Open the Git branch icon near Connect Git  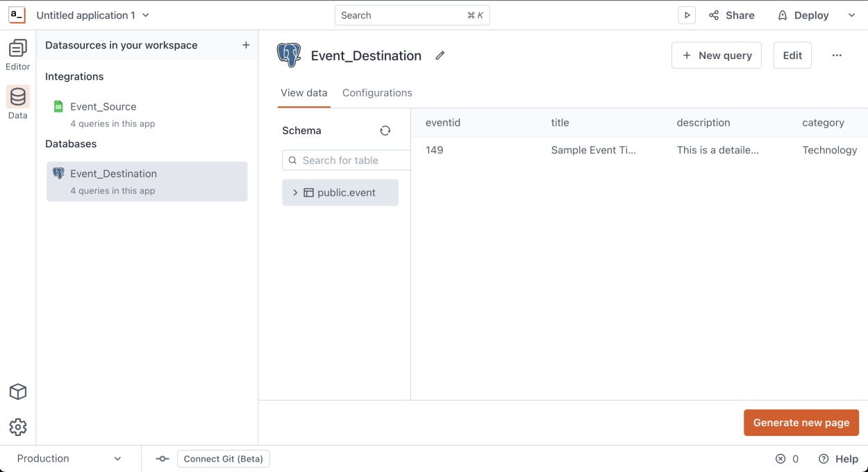[x=162, y=459]
